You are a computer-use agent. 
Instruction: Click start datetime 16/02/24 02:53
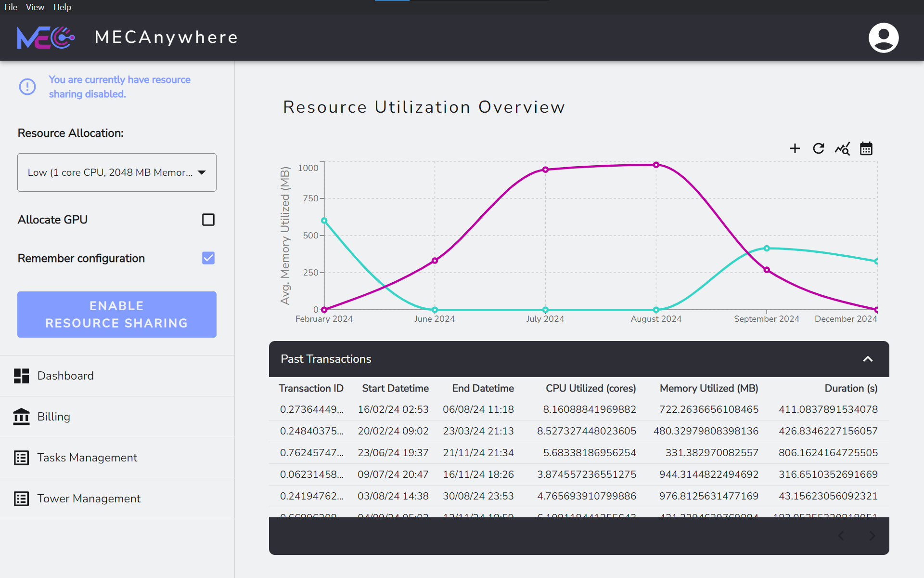click(x=393, y=409)
